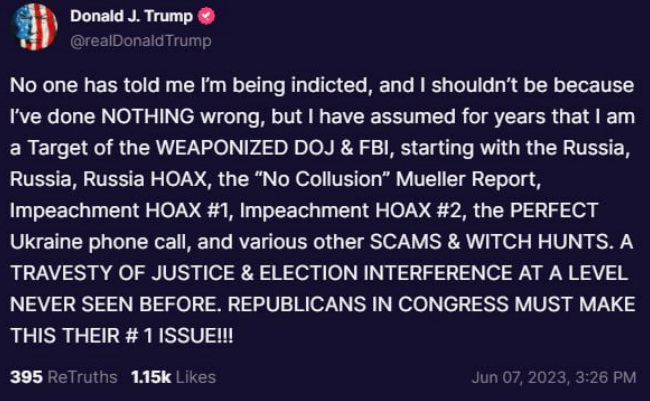Open Donald J. Trump's profile avatar
The image size is (650, 401).
click(34, 27)
